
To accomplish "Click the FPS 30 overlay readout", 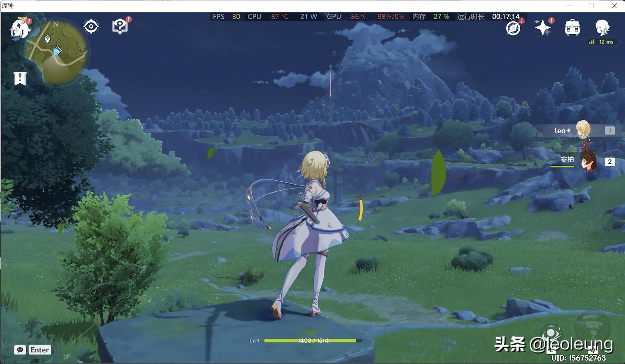I will click(226, 17).
